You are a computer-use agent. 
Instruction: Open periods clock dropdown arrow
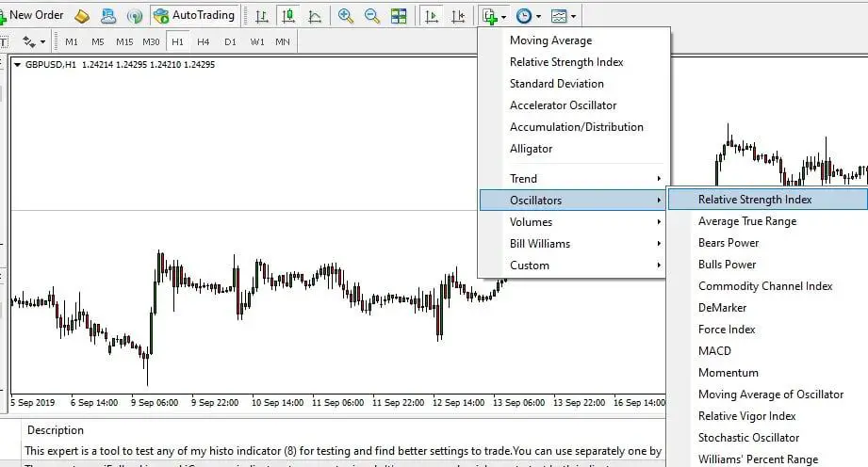pos(538,17)
